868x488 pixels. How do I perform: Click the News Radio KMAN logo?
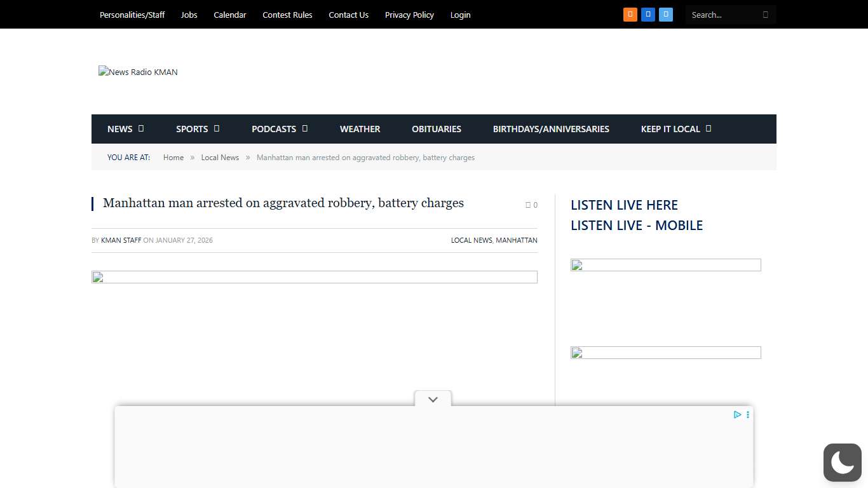pyautogui.click(x=138, y=72)
